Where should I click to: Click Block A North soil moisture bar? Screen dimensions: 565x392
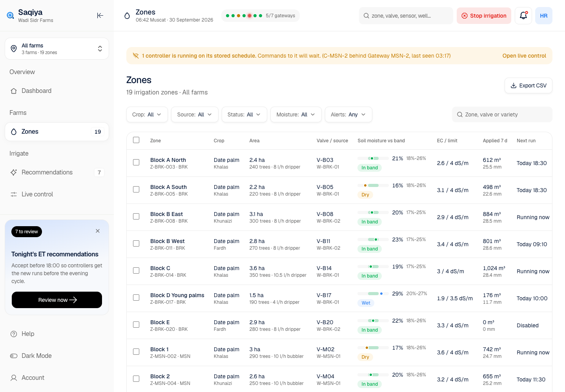(373, 158)
